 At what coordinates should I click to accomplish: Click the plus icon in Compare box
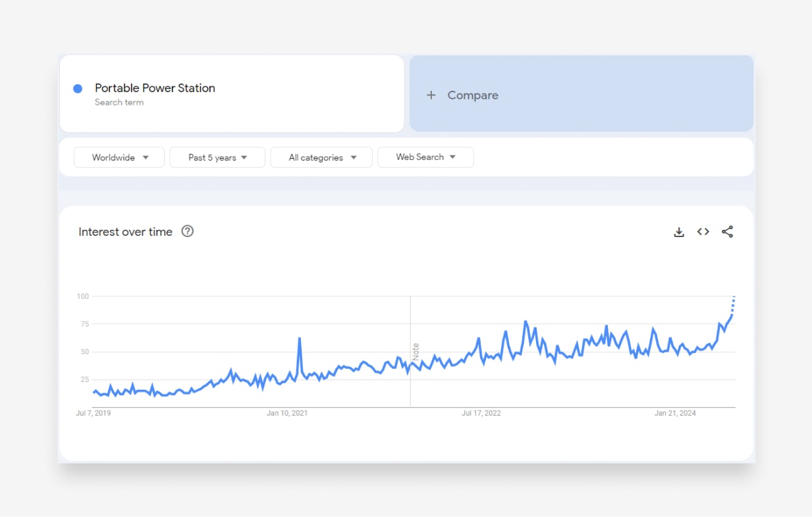[x=431, y=95]
